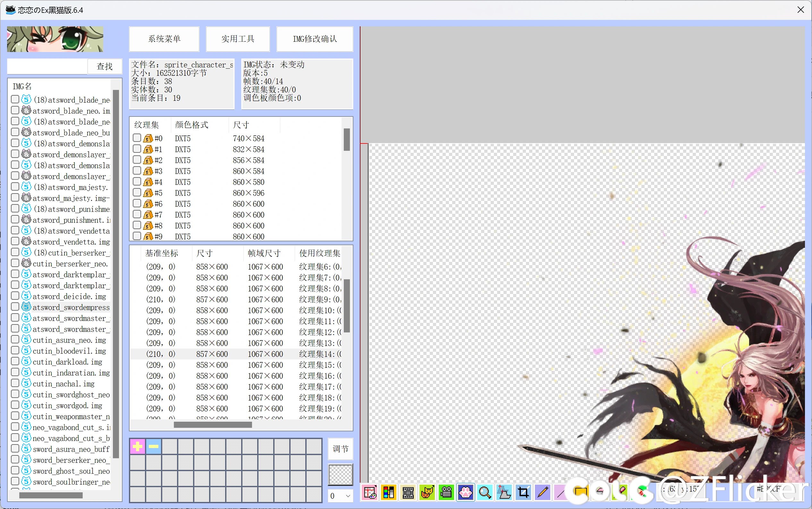Enable checkbox for texture set #7
The height and width of the screenshot is (509, 812).
pos(137,214)
